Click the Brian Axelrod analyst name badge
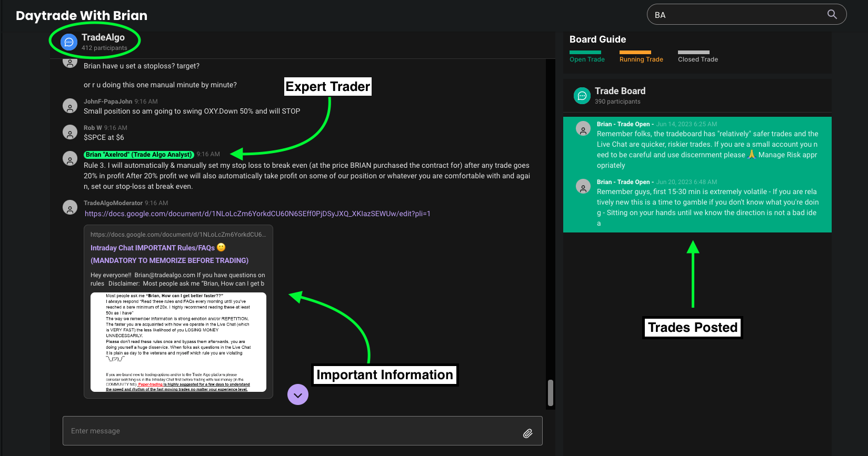The image size is (868, 456). tap(139, 155)
